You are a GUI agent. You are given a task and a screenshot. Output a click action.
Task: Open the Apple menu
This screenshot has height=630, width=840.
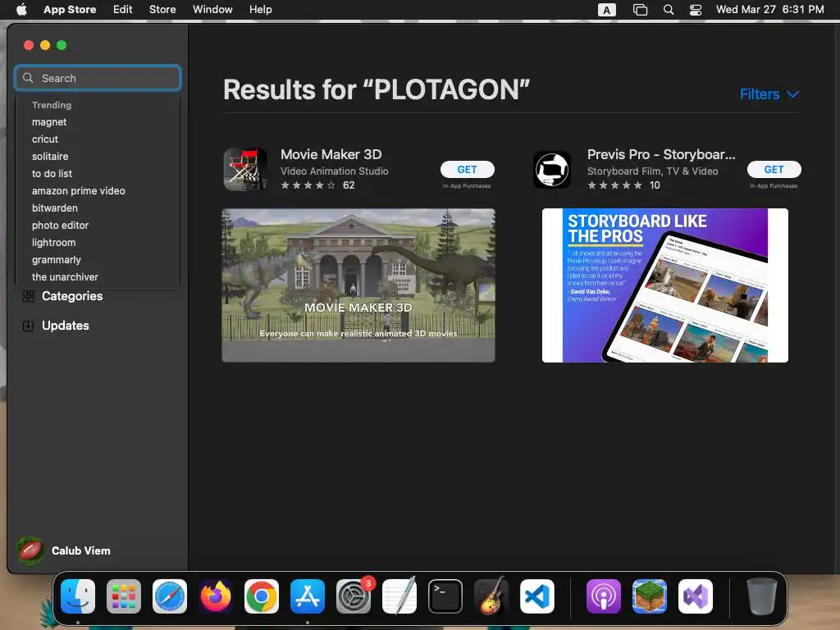coord(21,9)
